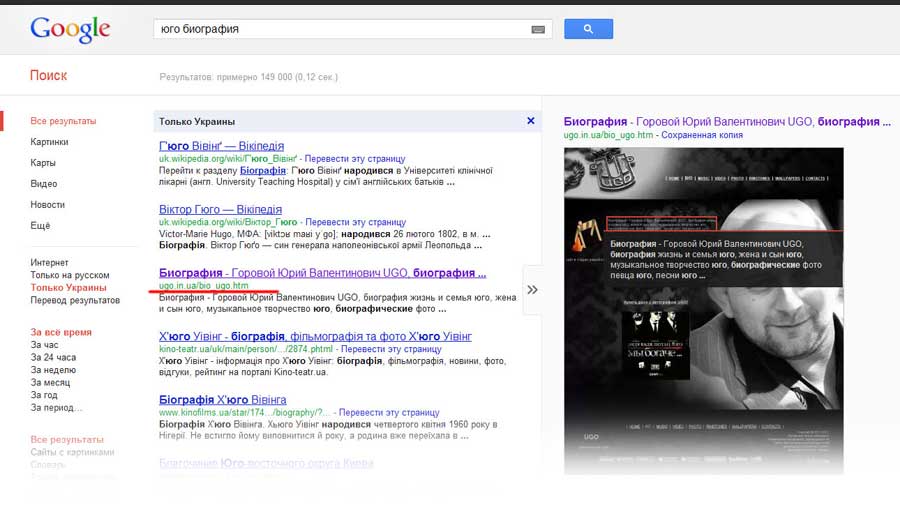Filter results 'За месяц'
Viewport: 900px width, 516px height.
pyautogui.click(x=51, y=383)
